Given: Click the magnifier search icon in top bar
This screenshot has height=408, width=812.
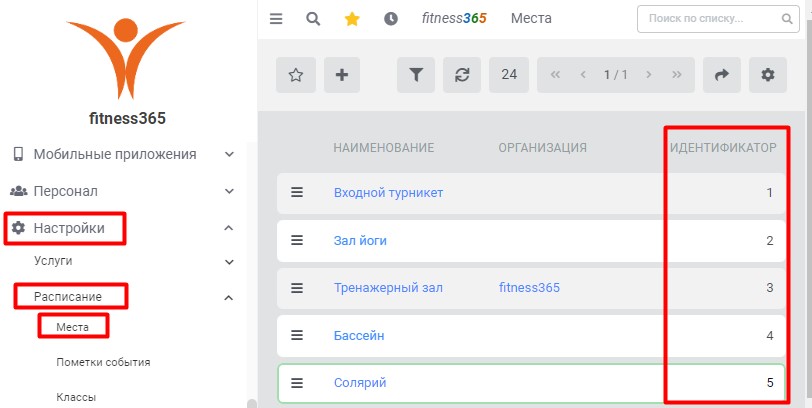Looking at the screenshot, I should [x=313, y=19].
